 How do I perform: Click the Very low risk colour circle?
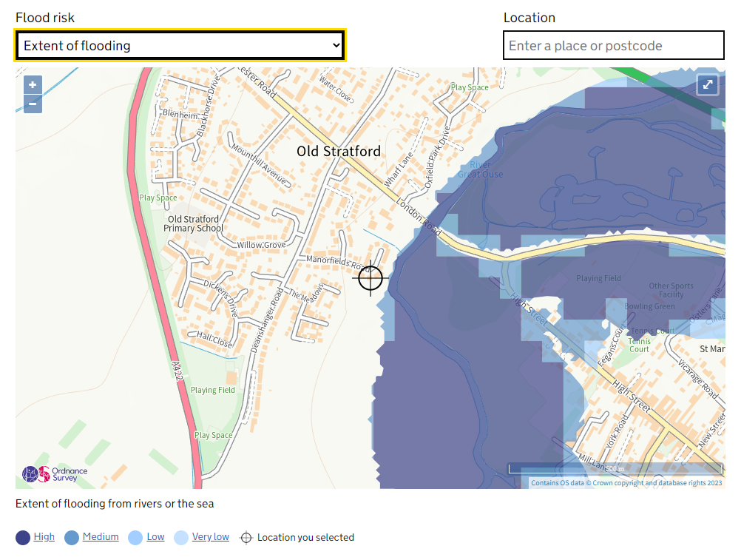(x=181, y=538)
